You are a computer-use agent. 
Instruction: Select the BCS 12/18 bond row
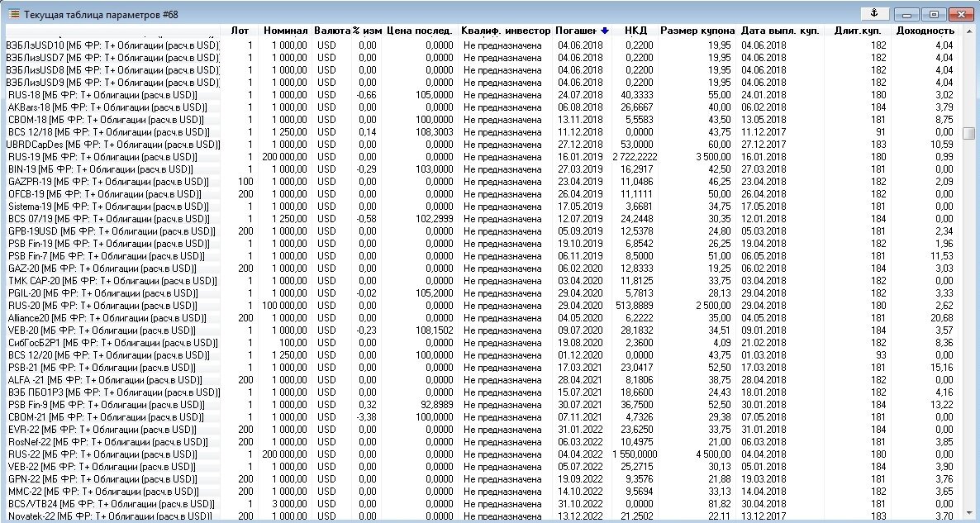pos(481,132)
